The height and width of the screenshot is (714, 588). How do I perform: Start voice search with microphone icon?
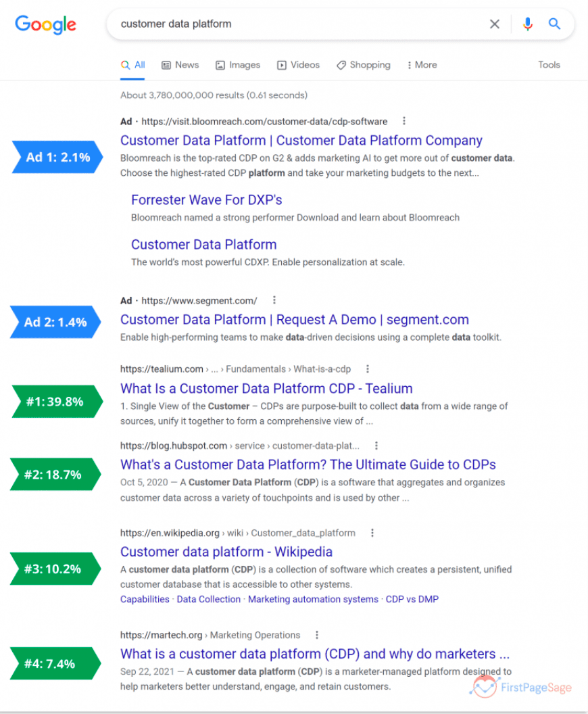pos(527,24)
